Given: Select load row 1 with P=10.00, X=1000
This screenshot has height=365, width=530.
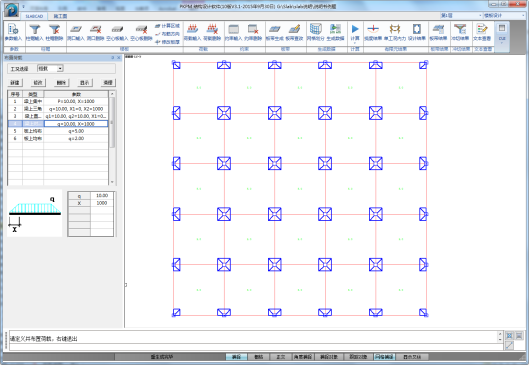Looking at the screenshot, I should pos(58,101).
